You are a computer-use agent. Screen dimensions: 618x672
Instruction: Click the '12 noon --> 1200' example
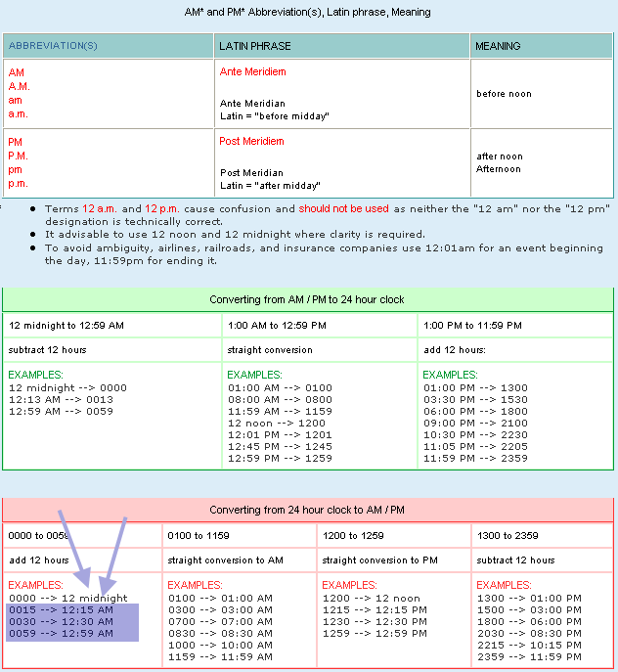pyautogui.click(x=277, y=423)
